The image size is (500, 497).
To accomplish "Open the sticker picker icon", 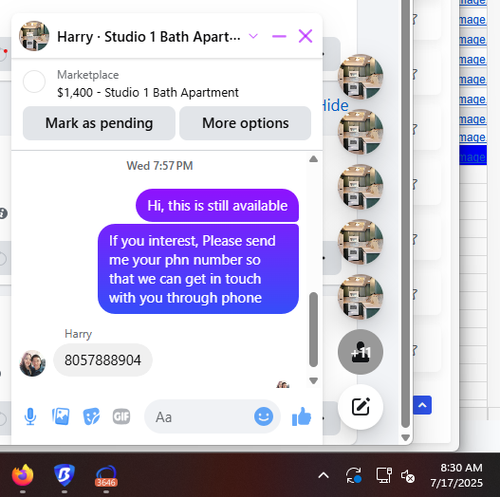I will pyautogui.click(x=91, y=417).
